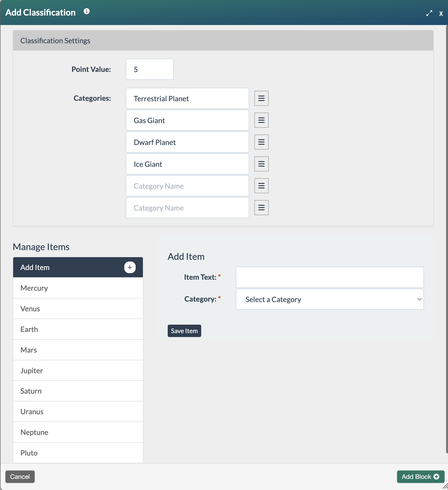Click the reorder handle for Terrestrial Planet
The width and height of the screenshot is (448, 490).
point(261,98)
